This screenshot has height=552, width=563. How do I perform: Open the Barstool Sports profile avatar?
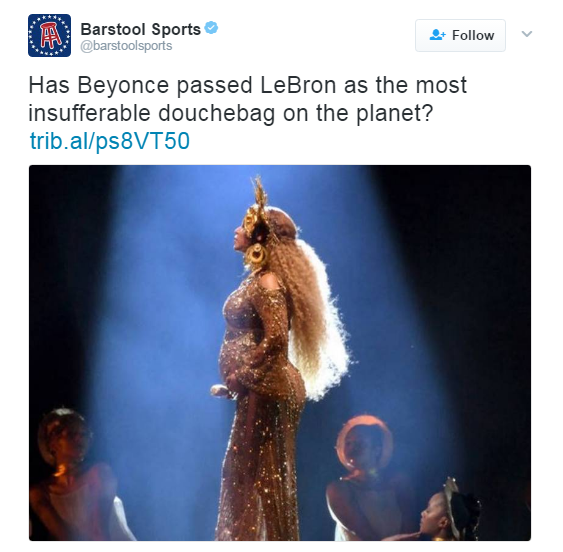50,35
